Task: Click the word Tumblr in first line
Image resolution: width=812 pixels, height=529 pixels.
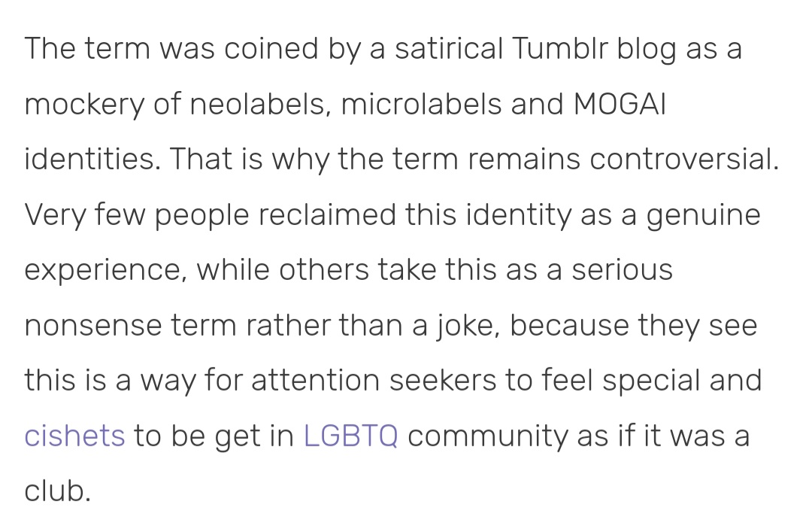Action: coord(560,48)
